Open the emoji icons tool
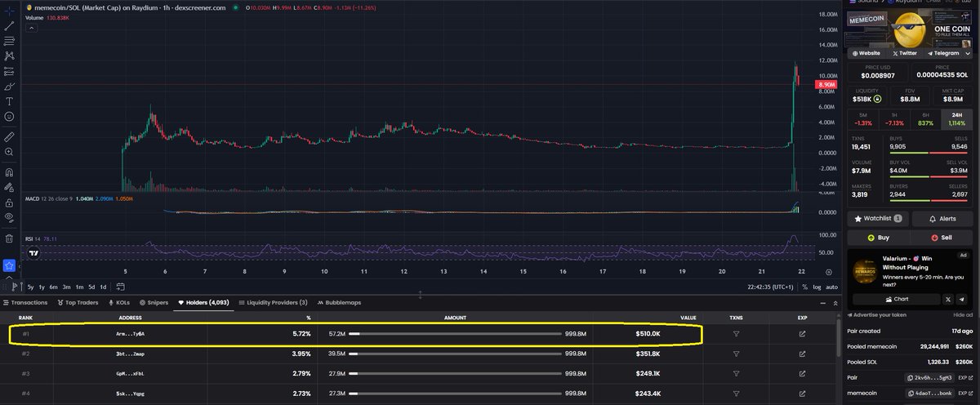Image resolution: width=980 pixels, height=405 pixels. [9, 117]
